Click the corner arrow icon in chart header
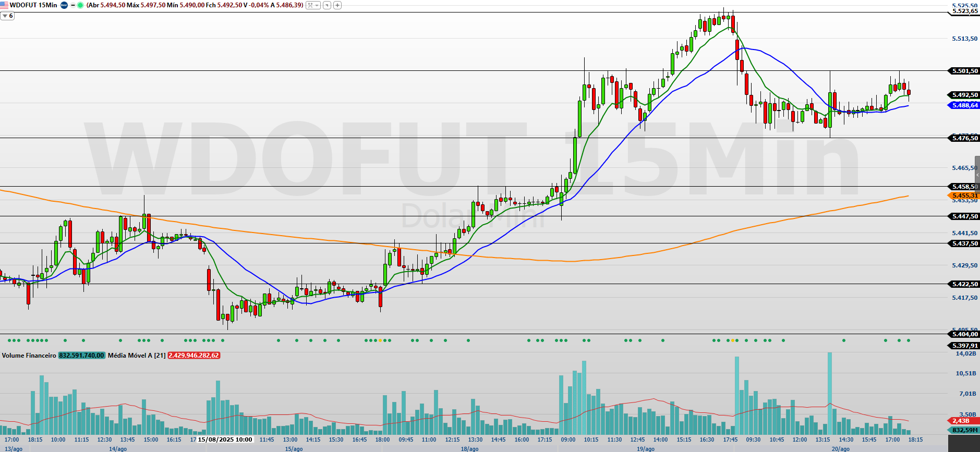Screen dimensions: 980x452 click(327, 5)
